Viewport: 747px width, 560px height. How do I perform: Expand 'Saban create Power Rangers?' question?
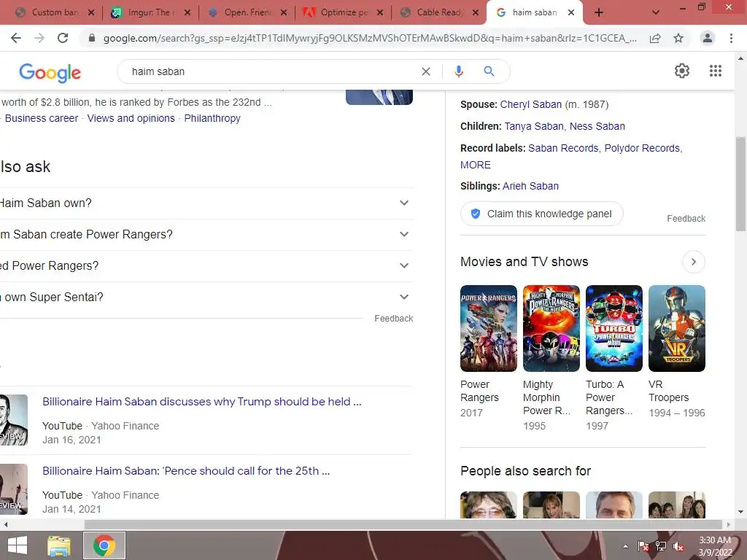[206, 235]
